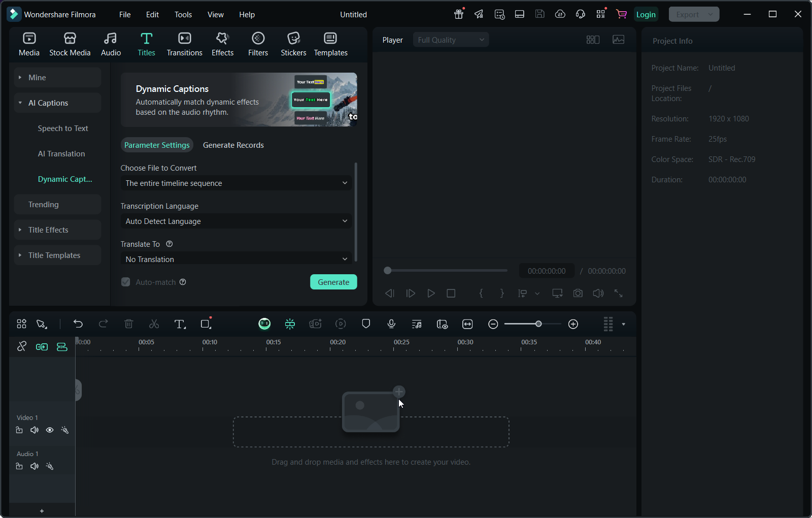Open the Stickers tab

(x=293, y=44)
